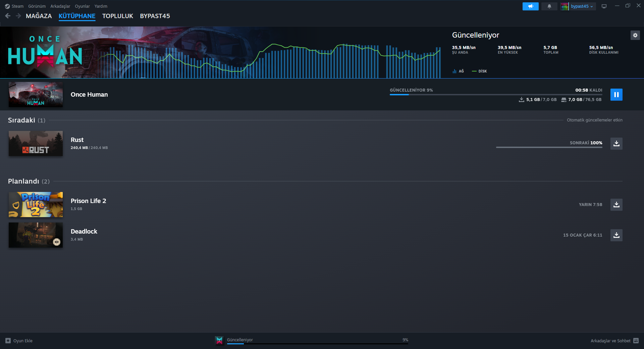Open the notifications bell

coord(549,6)
